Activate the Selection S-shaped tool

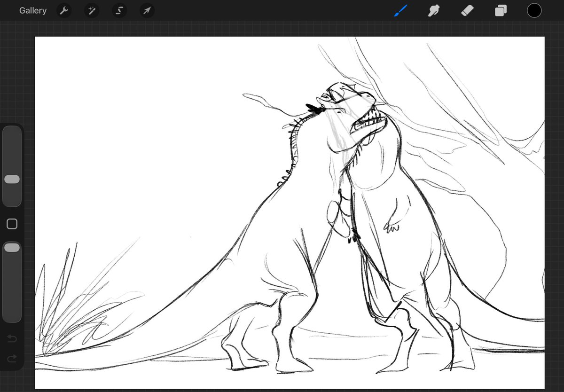click(x=119, y=10)
